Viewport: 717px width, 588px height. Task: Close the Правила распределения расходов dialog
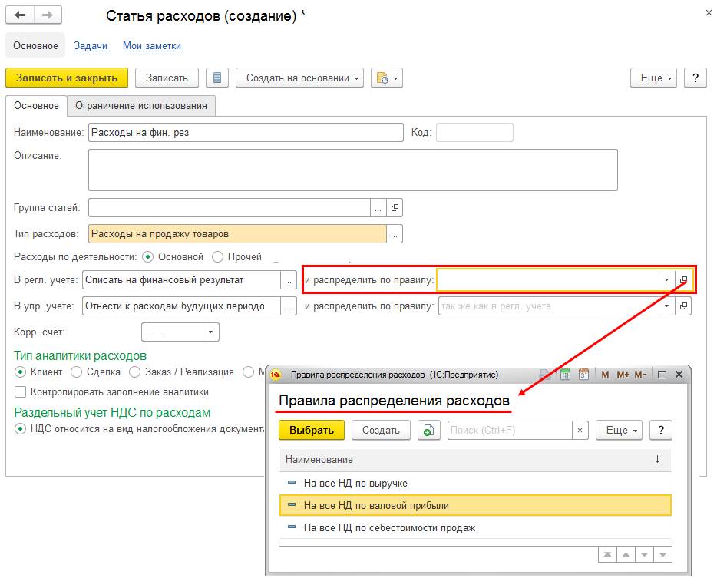point(679,375)
